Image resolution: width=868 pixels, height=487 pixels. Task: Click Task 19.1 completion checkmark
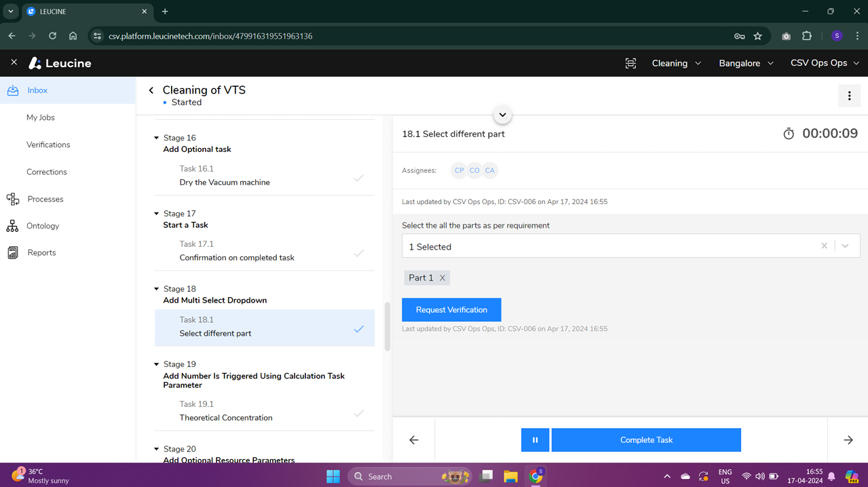(x=359, y=413)
